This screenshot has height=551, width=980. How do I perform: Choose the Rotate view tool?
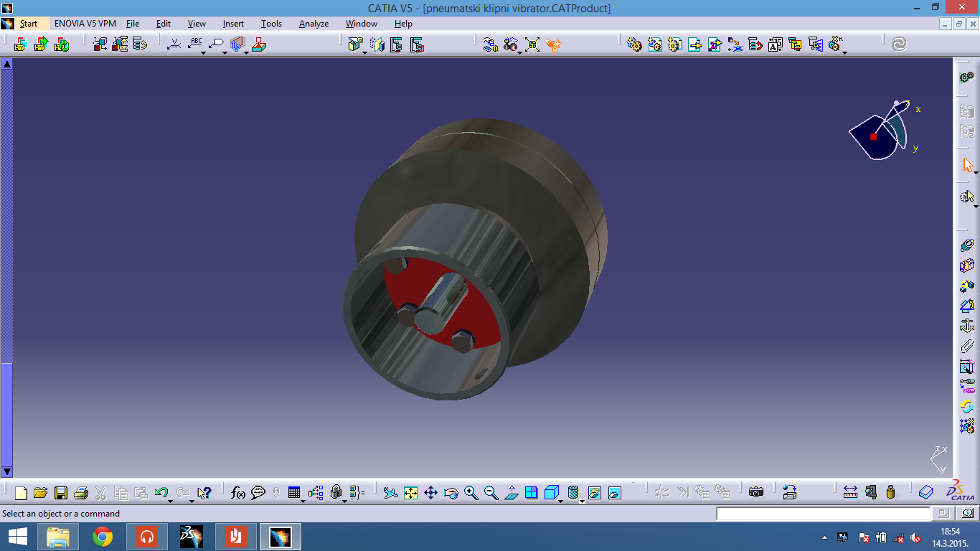(451, 493)
